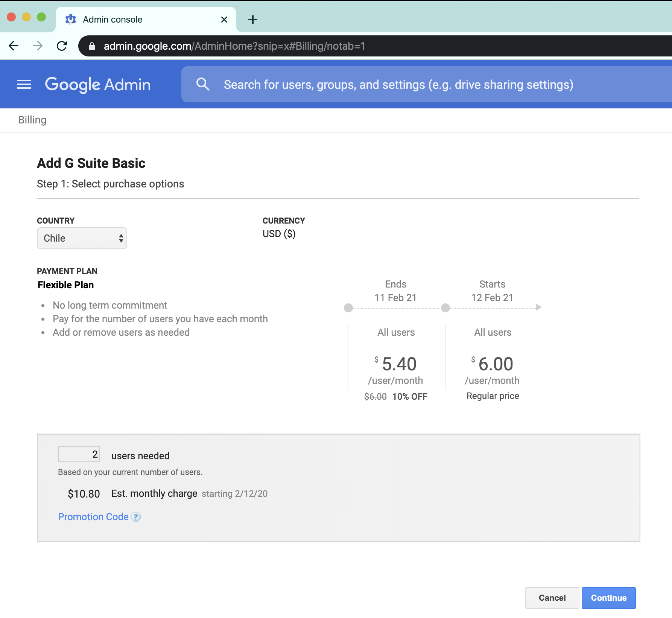672x618 pixels.
Task: Open the Country dropdown showing Chile
Action: (82, 238)
